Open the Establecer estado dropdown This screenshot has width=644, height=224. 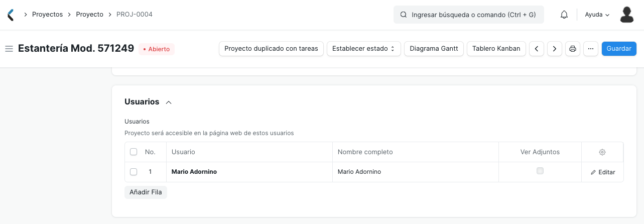[364, 49]
